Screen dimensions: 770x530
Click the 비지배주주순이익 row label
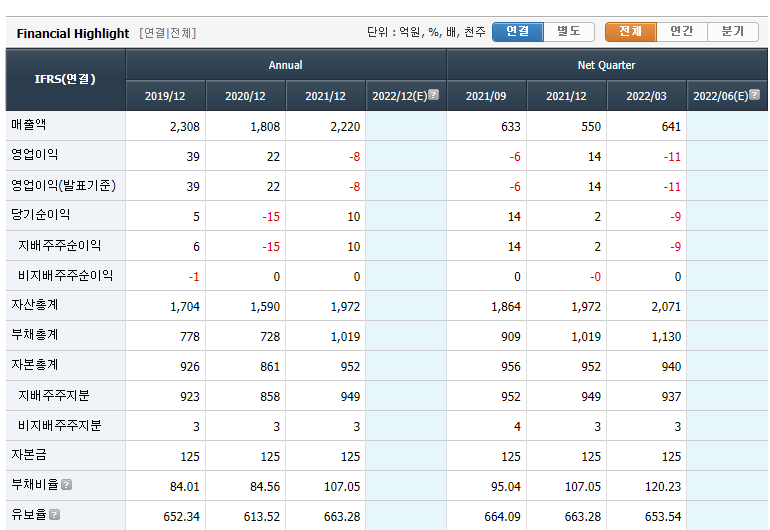click(65, 275)
